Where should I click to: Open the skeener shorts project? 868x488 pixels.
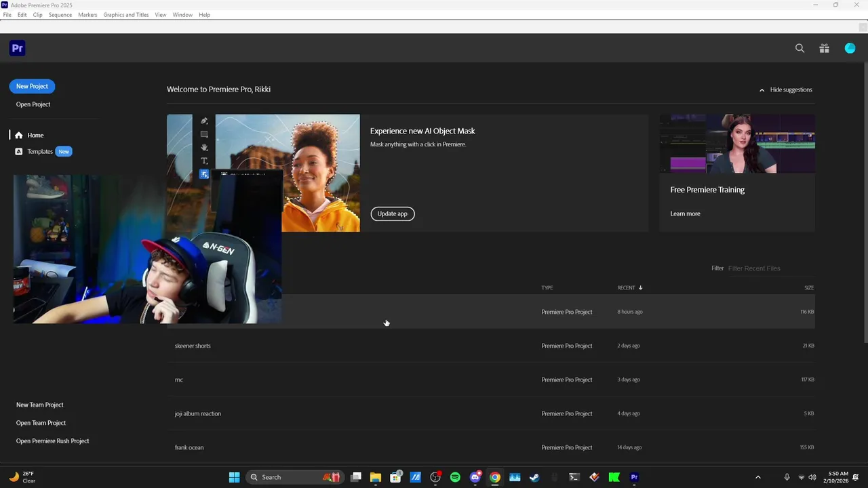click(491, 346)
